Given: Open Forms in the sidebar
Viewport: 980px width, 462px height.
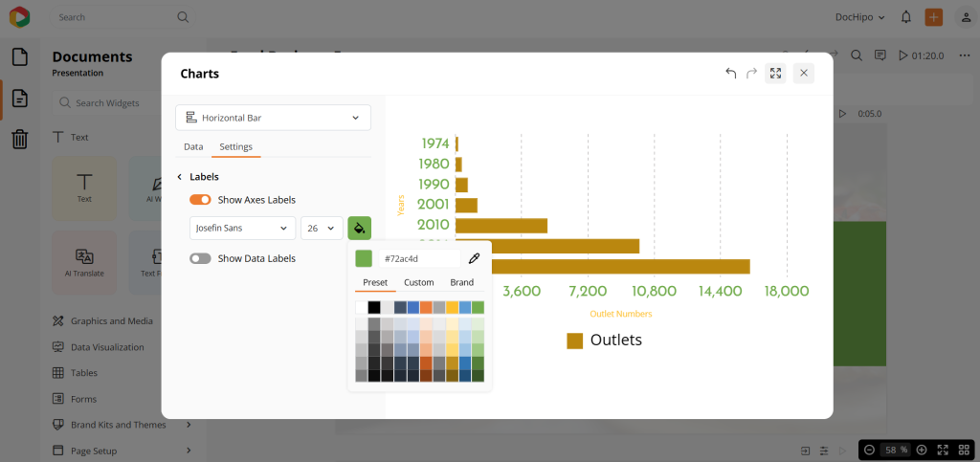Looking at the screenshot, I should tap(75, 399).
